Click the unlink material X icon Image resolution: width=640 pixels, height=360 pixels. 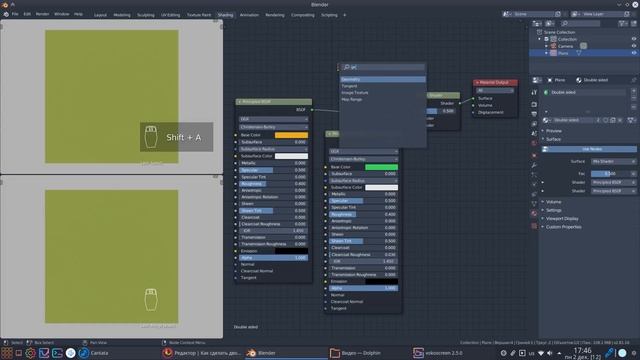(x=620, y=120)
